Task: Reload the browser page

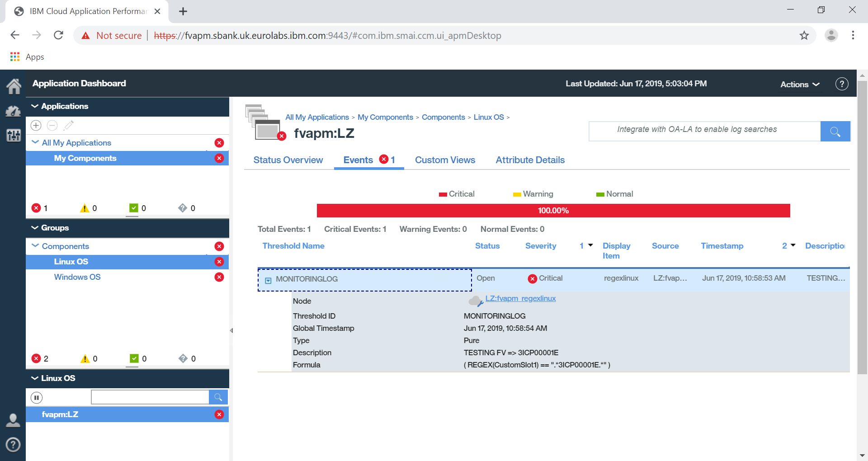Action: tap(58, 35)
